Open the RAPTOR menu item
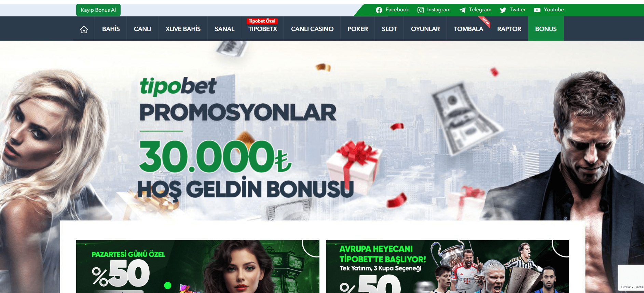The height and width of the screenshot is (293, 644). pyautogui.click(x=509, y=29)
